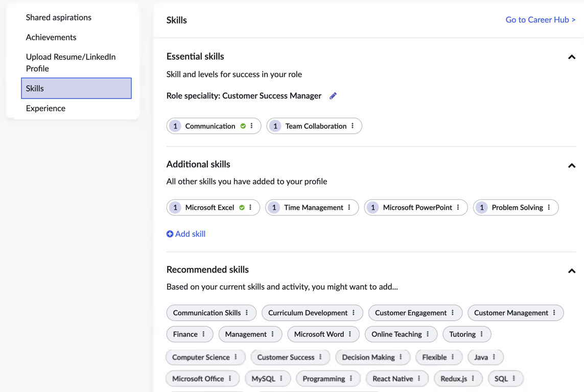Image resolution: width=584 pixels, height=392 pixels.
Task: Open the Management skill three-dot menu
Action: coord(273,334)
